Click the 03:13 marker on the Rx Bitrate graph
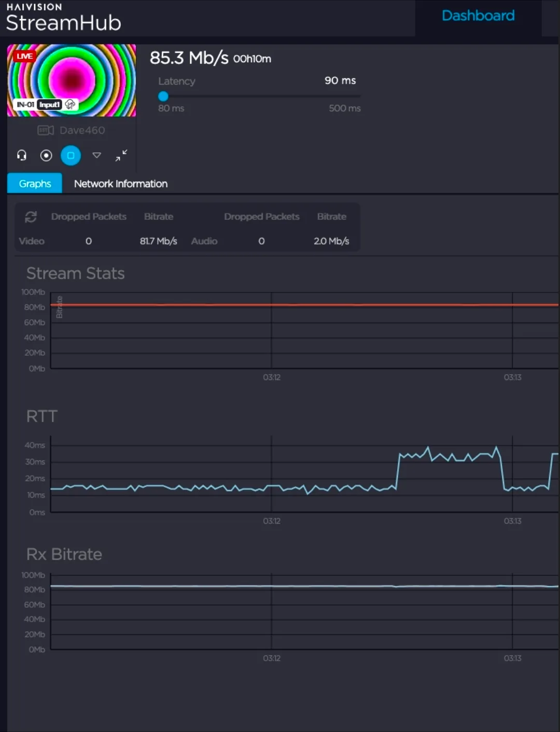This screenshot has height=732, width=560. (x=512, y=658)
